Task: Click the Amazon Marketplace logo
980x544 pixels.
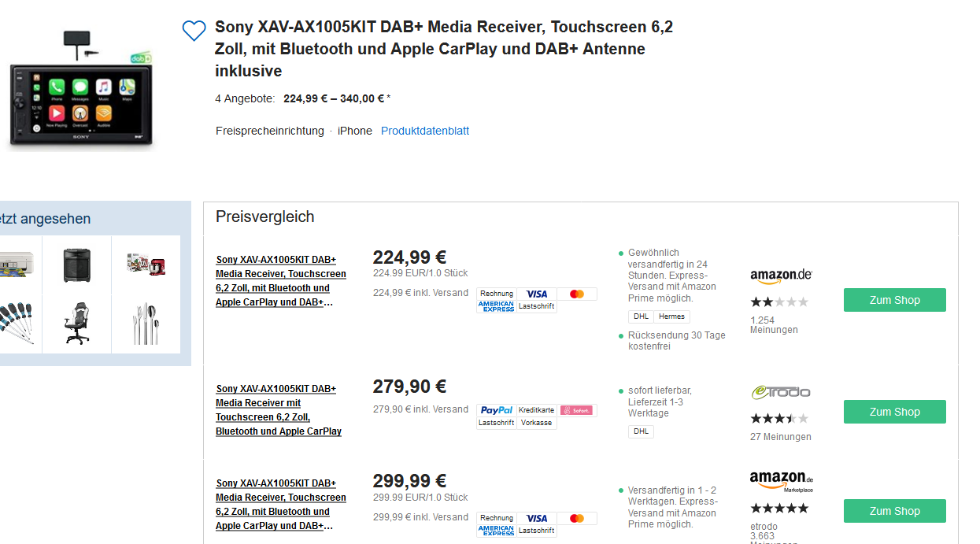Action: 781,479
